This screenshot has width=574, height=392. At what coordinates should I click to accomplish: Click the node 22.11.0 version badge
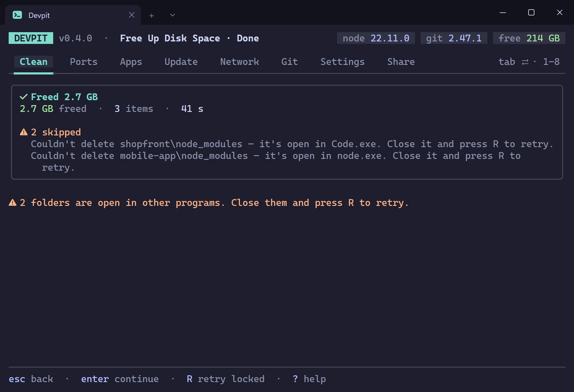[x=376, y=38]
